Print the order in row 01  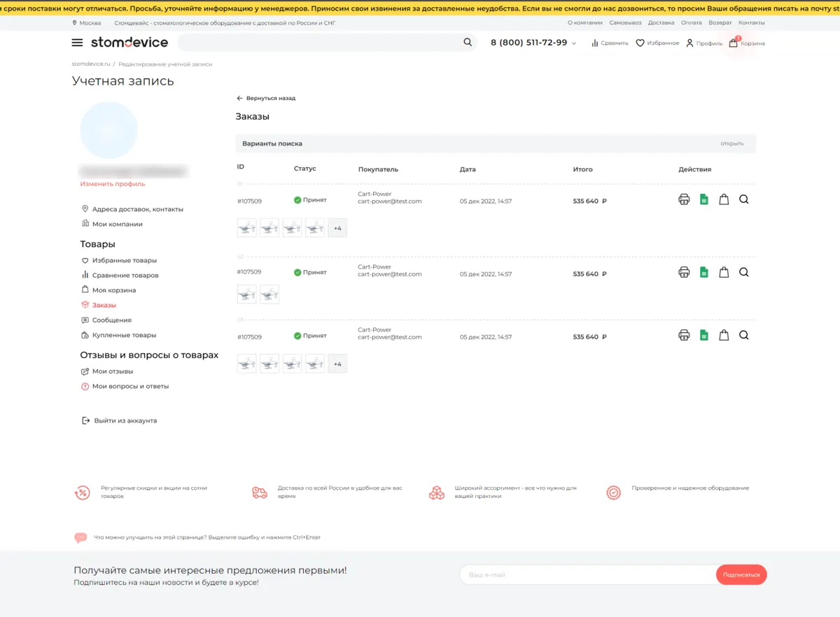click(x=684, y=199)
